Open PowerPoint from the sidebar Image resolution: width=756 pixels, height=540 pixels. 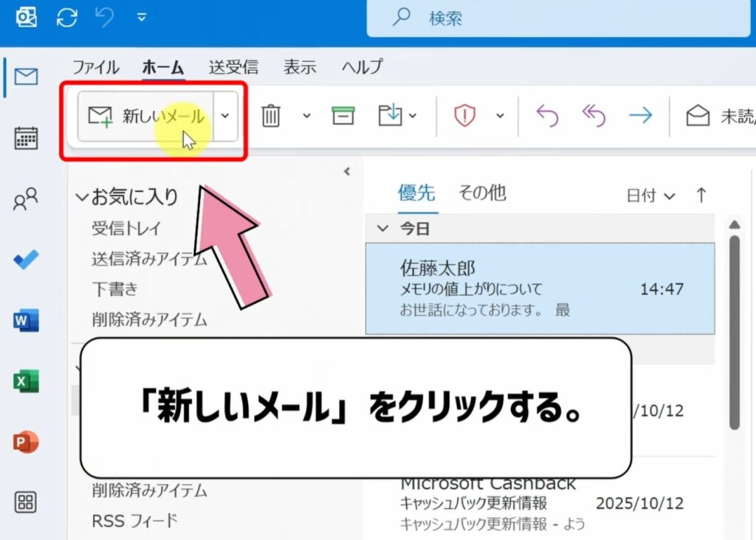click(x=25, y=441)
